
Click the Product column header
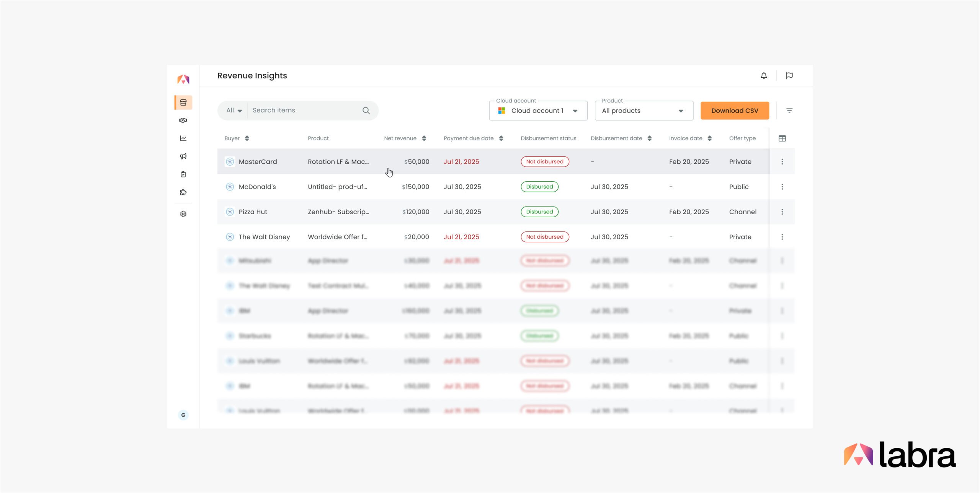318,138
